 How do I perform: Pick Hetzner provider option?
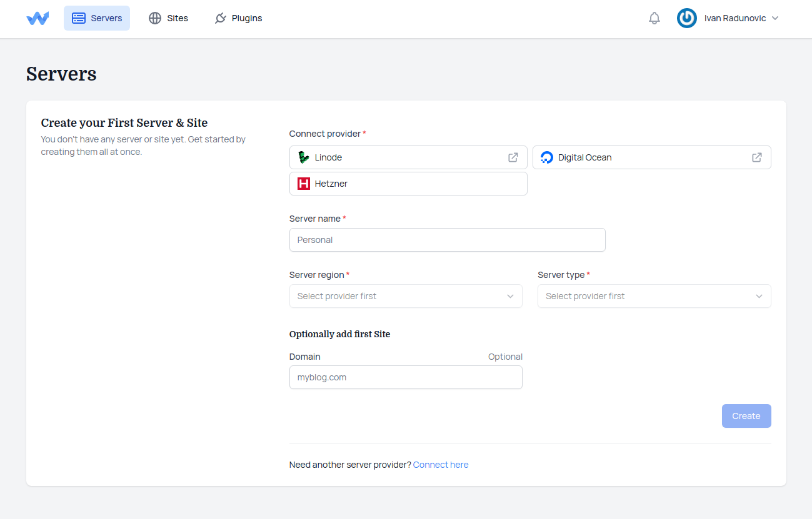tap(408, 184)
